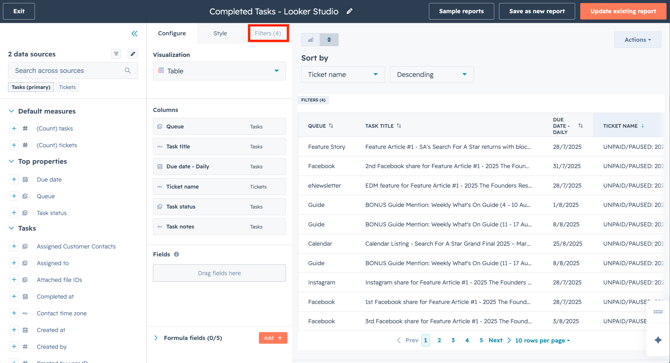Click the FILTERS (4) tag

[313, 100]
